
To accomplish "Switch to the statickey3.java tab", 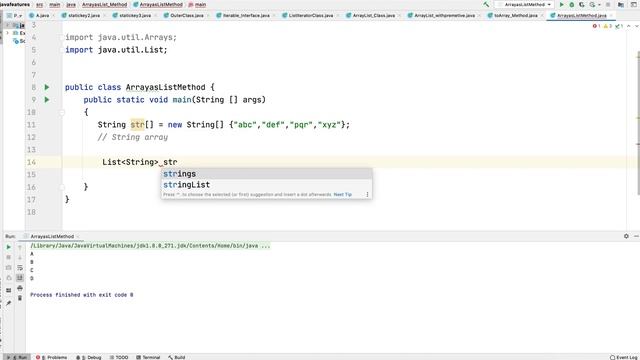I will tap(135, 16).
